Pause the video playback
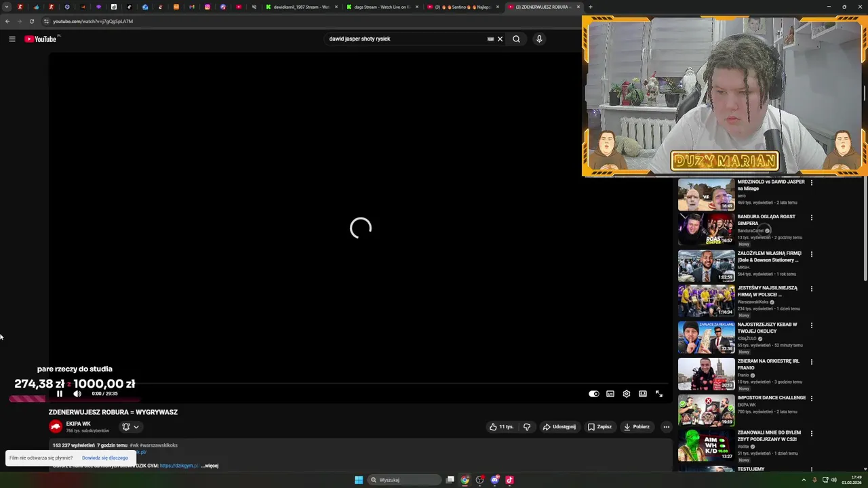 60,394
